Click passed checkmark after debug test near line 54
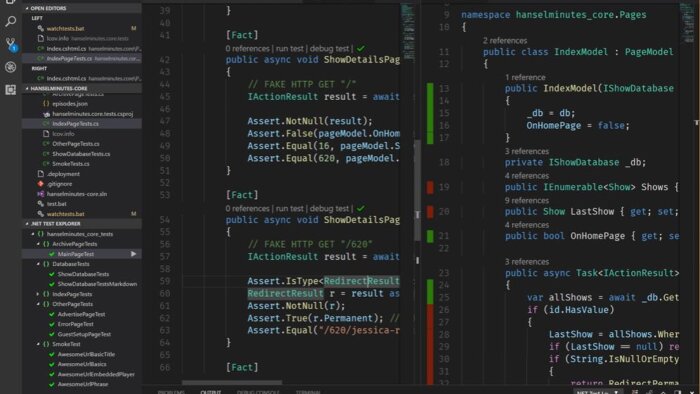Viewport: 700px width, 394px height. [361, 208]
